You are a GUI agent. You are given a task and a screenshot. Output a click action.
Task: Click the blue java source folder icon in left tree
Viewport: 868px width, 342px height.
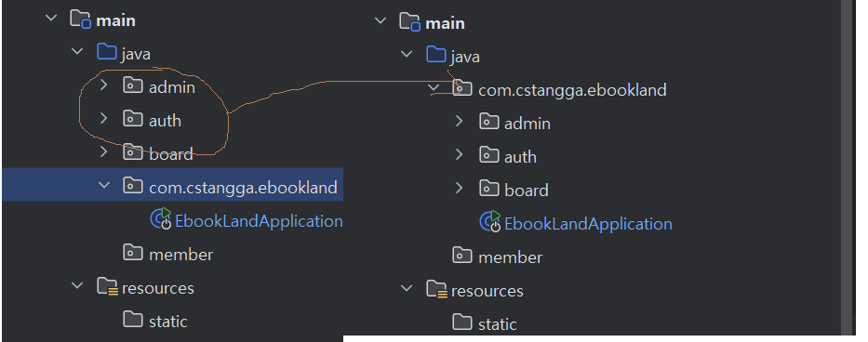click(x=106, y=53)
